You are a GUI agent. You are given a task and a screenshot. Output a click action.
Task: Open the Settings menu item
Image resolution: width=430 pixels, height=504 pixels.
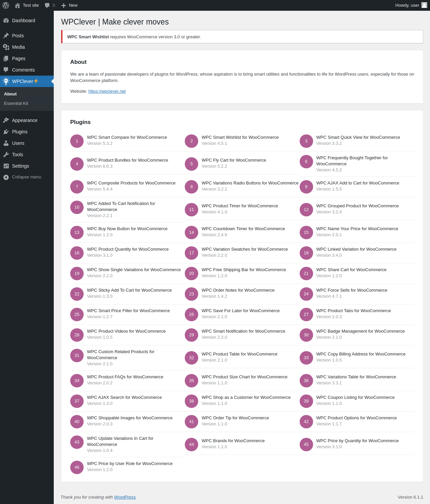pyautogui.click(x=27, y=166)
